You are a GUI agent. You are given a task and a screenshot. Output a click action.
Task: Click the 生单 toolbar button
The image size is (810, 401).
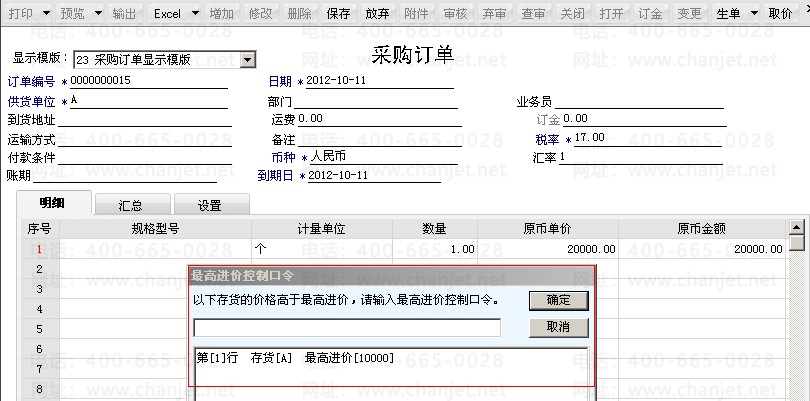[728, 13]
